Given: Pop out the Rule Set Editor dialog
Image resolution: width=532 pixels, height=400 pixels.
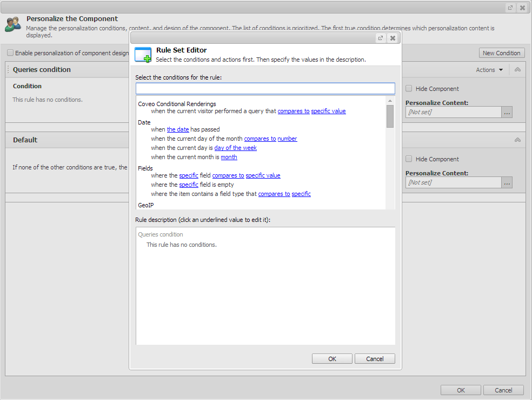Looking at the screenshot, I should pos(381,37).
